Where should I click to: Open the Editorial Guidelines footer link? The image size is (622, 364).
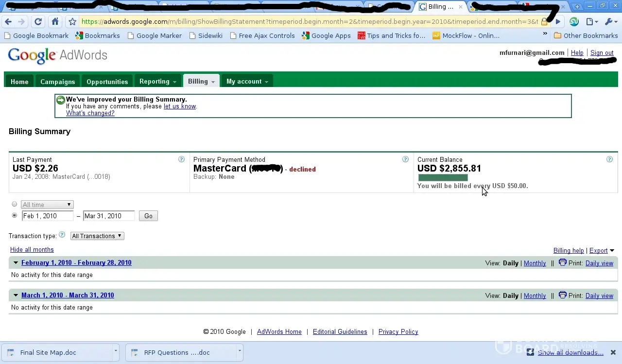(x=340, y=331)
